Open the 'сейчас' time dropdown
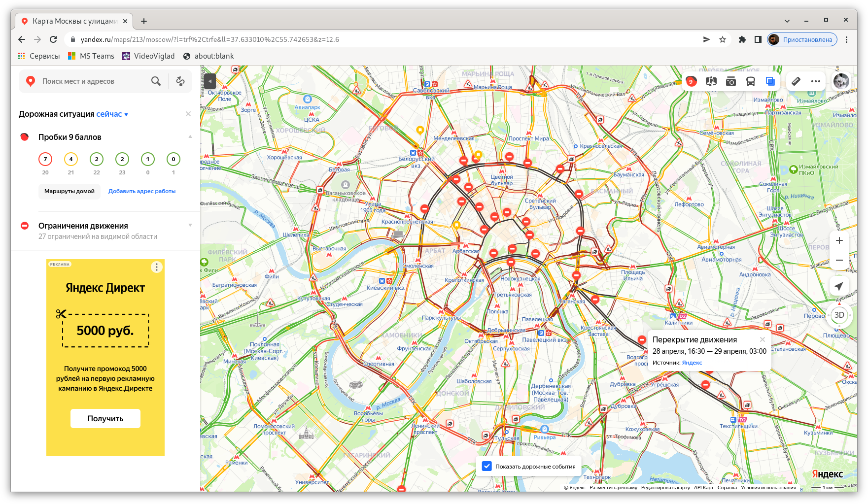Screen dimensions: 868x504 coord(112,114)
